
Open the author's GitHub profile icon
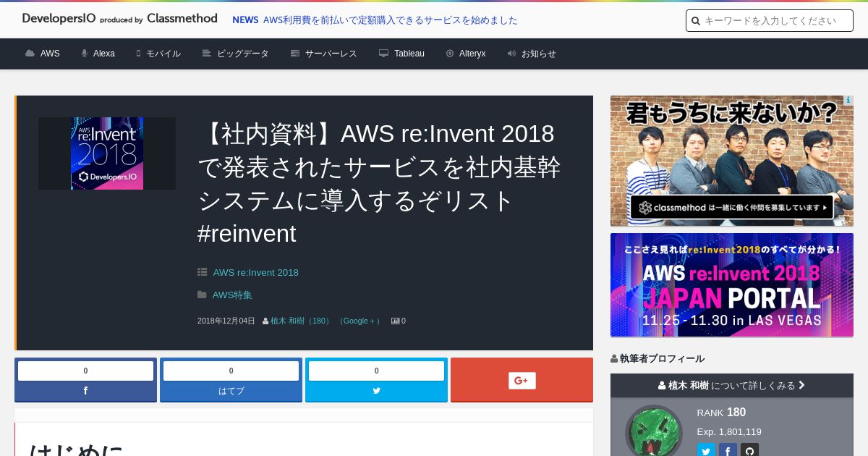[749, 451]
